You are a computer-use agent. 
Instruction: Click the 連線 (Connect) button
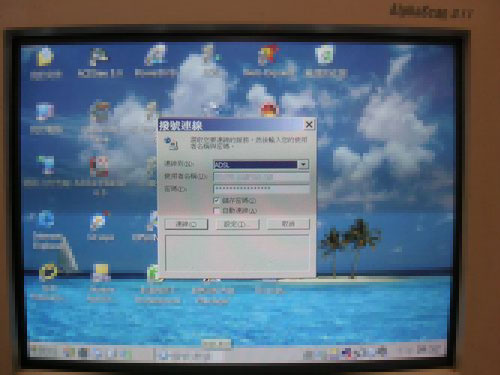[186, 224]
